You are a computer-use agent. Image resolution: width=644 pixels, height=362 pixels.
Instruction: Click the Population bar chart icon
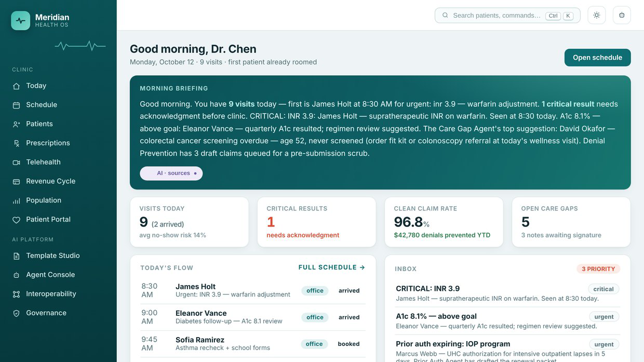[x=16, y=200]
